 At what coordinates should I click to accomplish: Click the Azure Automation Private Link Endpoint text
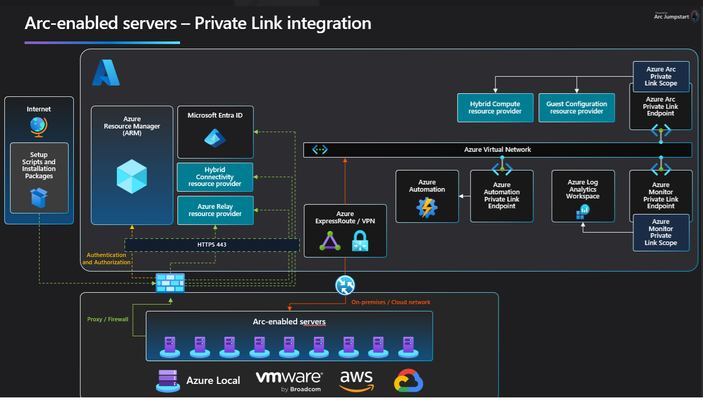(x=502, y=196)
